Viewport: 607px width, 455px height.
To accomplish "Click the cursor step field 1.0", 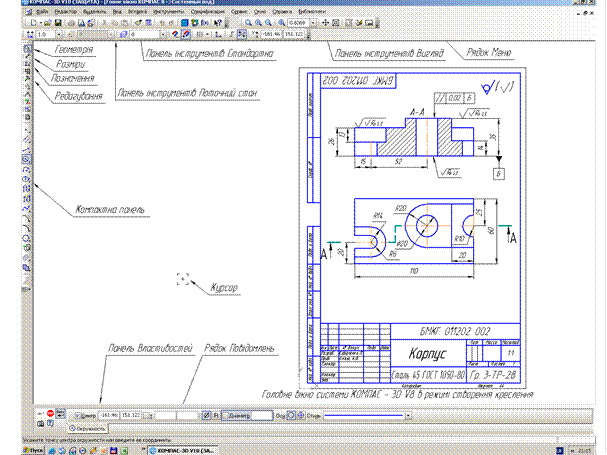I will pos(45,34).
